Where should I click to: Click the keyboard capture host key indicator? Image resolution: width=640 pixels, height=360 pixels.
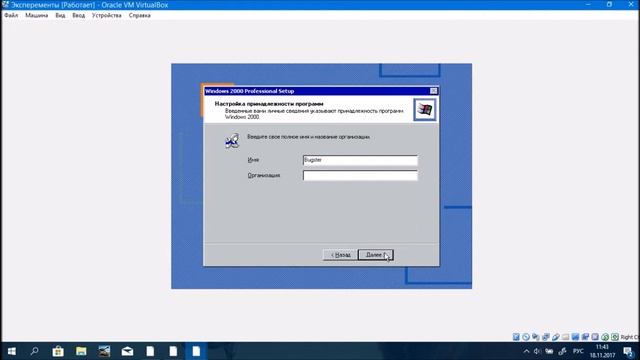click(x=615, y=337)
